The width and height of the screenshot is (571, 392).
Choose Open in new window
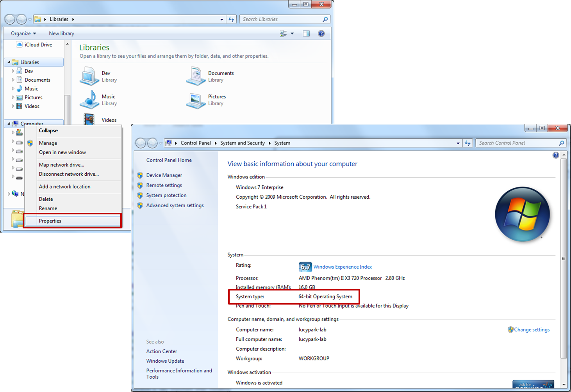pyautogui.click(x=73, y=152)
